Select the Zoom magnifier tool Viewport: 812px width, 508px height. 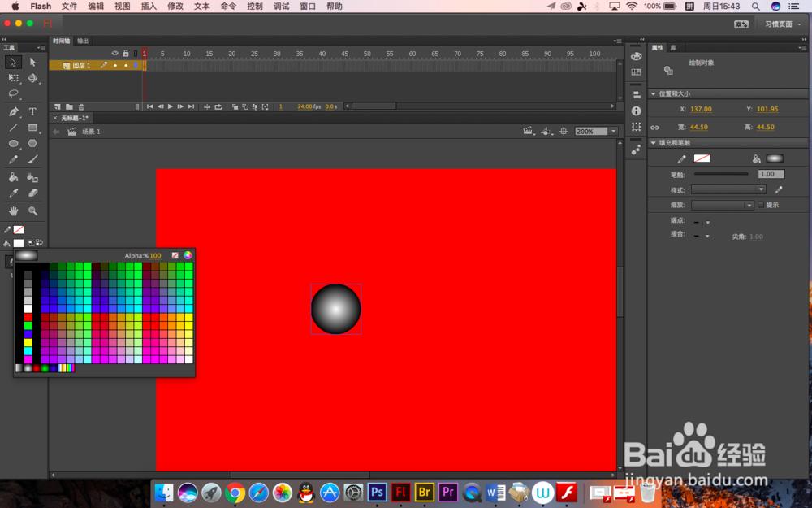[32, 211]
